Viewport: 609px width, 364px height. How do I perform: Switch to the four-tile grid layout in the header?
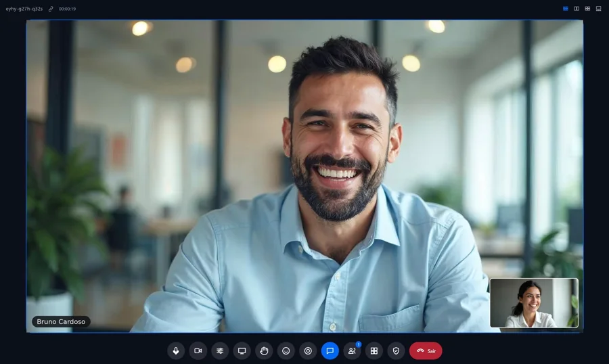[x=587, y=9]
